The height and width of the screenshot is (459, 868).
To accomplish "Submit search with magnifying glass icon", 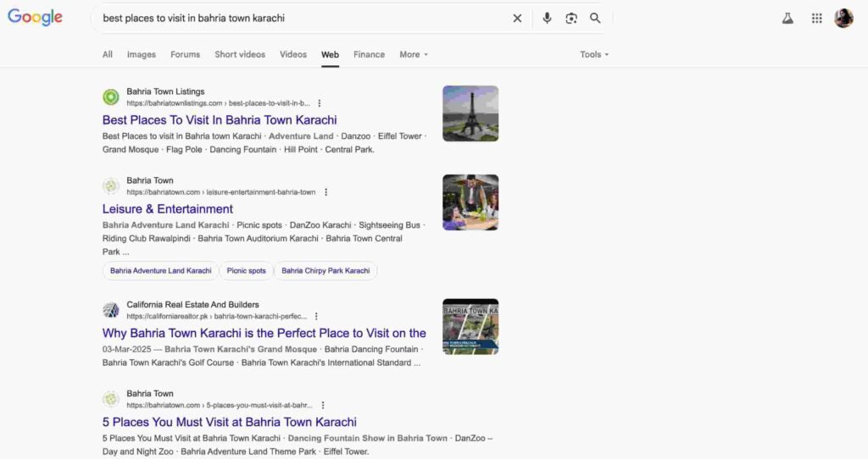I will pos(595,19).
